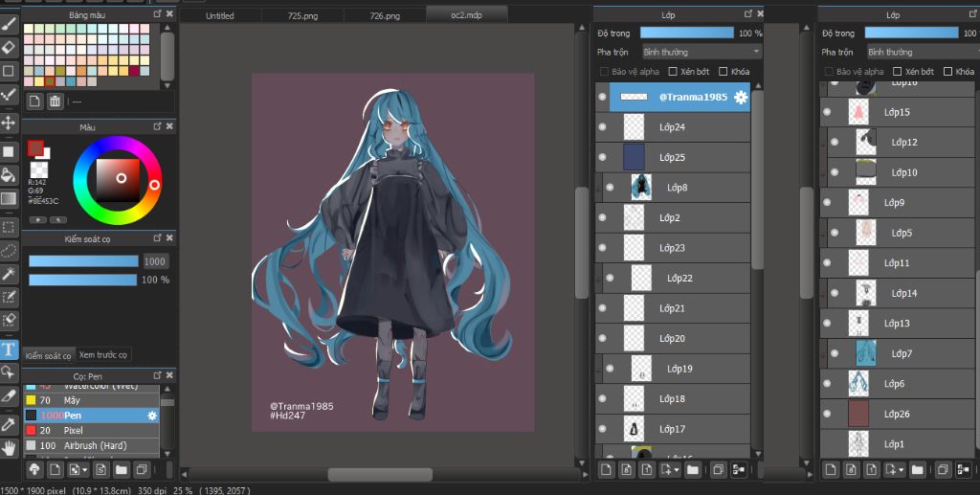
Task: Create layer folder in left Lớp panel
Action: pyautogui.click(x=693, y=469)
